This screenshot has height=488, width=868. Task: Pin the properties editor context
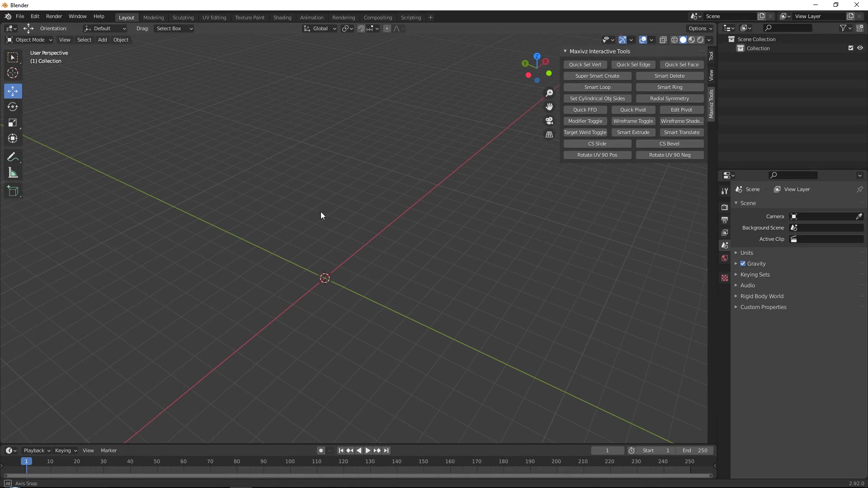tap(860, 189)
